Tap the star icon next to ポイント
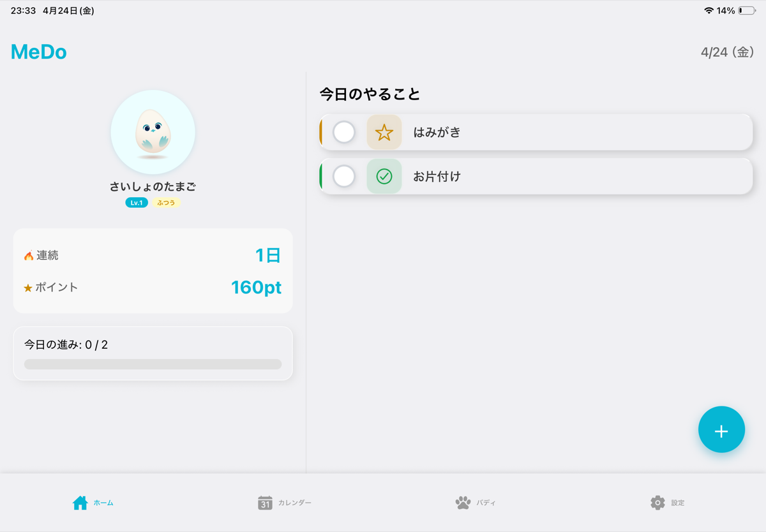The height and width of the screenshot is (532, 766). 27,288
